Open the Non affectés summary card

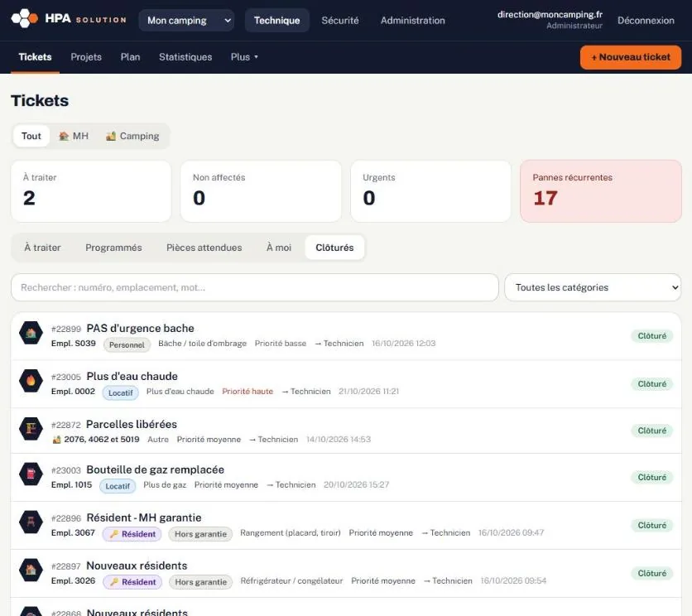coord(261,191)
